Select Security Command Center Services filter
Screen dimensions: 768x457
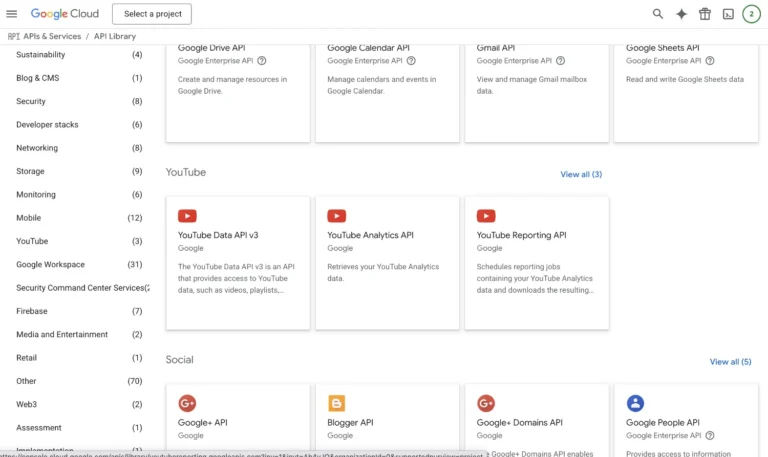[x=82, y=288]
